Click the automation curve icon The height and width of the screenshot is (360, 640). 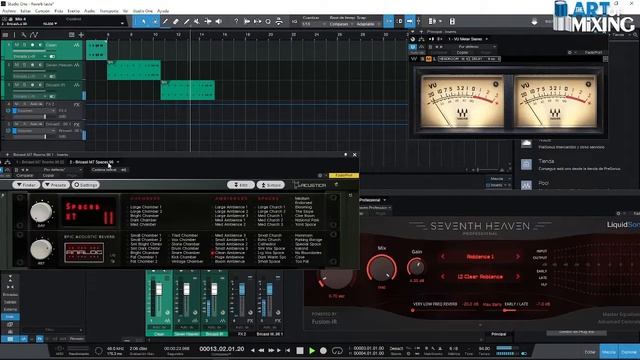(x=34, y=35)
